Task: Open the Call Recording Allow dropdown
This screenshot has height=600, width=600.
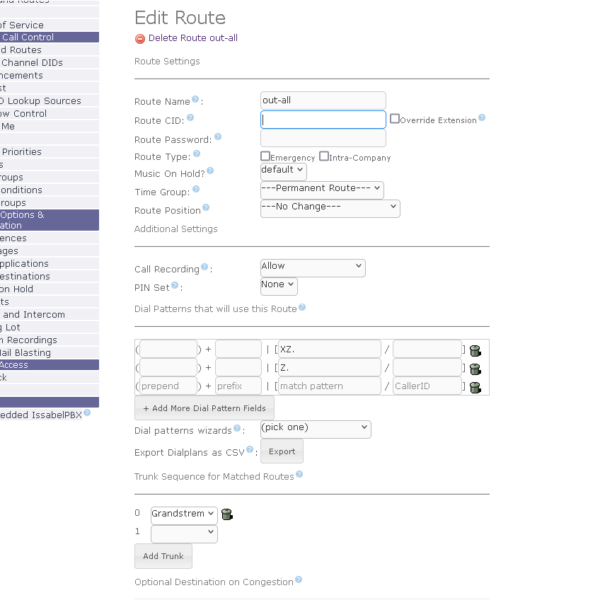Action: 312,267
